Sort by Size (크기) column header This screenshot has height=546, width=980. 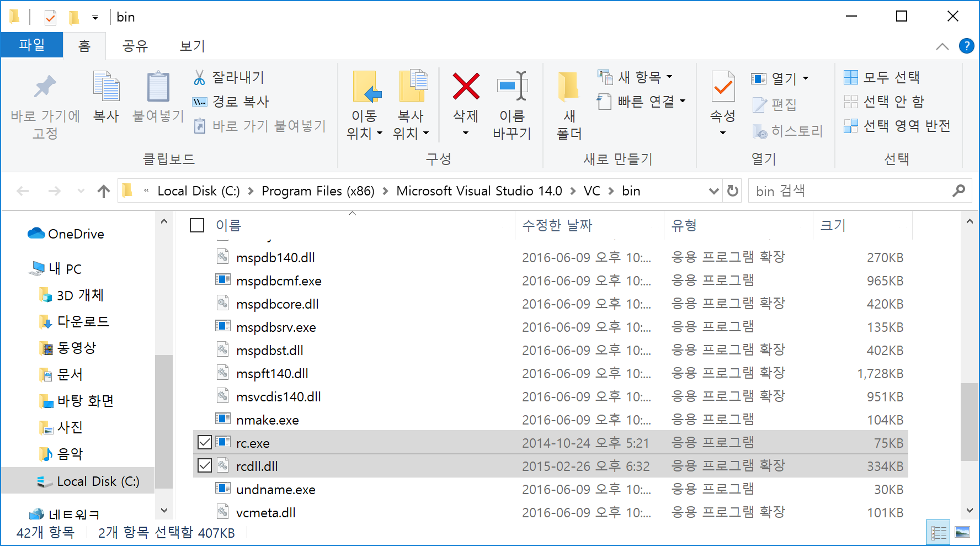tap(833, 225)
